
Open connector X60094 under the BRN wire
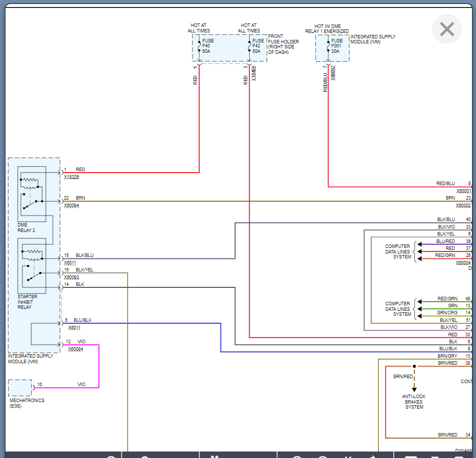pyautogui.click(x=71, y=205)
